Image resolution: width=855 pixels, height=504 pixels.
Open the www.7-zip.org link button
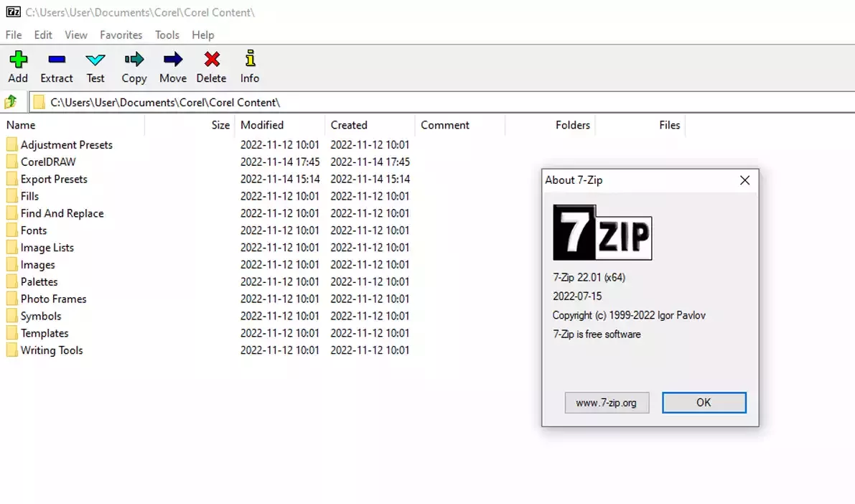point(607,403)
